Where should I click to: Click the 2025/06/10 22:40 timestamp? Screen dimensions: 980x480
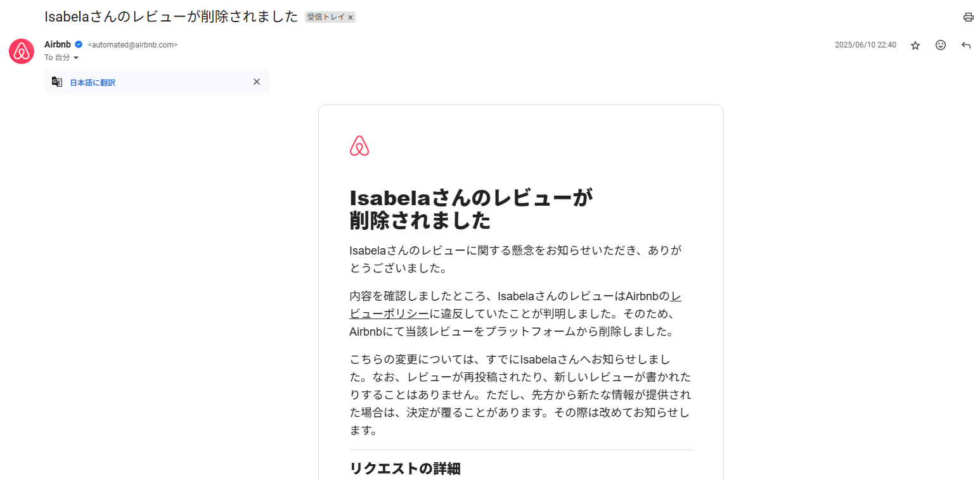click(x=865, y=45)
